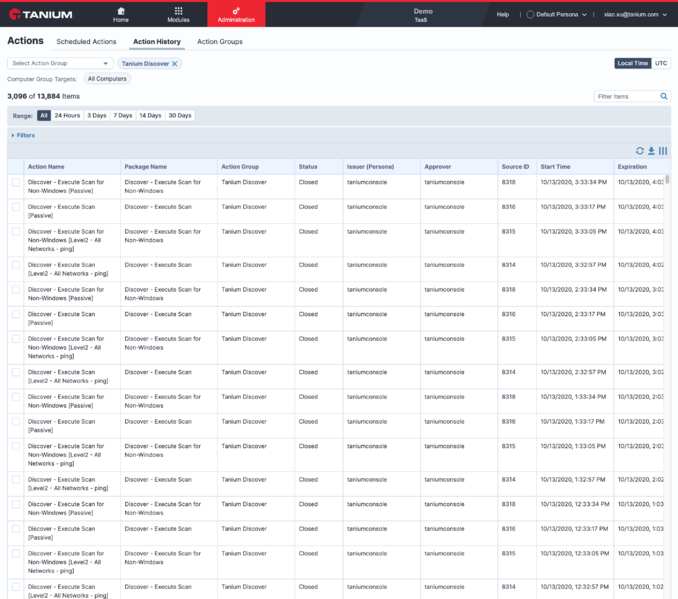Screen dimensions: 678x599
Task: Check the first row with Source ID 8318
Action: click(x=16, y=182)
